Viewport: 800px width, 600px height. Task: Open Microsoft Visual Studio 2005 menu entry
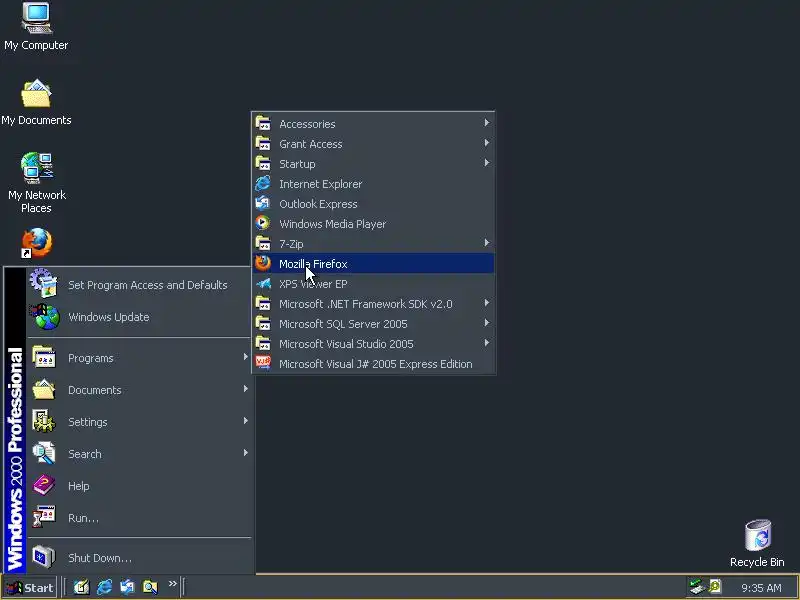click(x=373, y=344)
